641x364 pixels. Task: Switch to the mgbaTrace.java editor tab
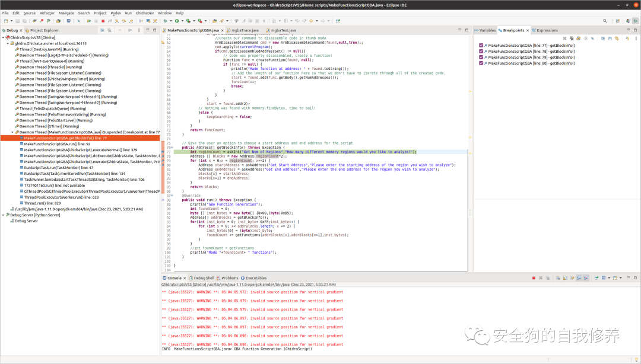click(x=245, y=30)
